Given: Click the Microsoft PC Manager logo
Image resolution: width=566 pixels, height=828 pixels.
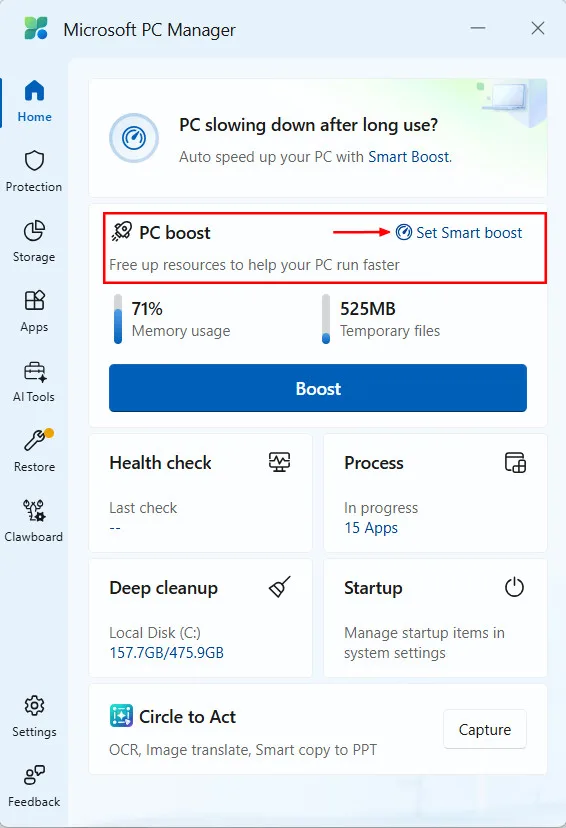Looking at the screenshot, I should 36,28.
